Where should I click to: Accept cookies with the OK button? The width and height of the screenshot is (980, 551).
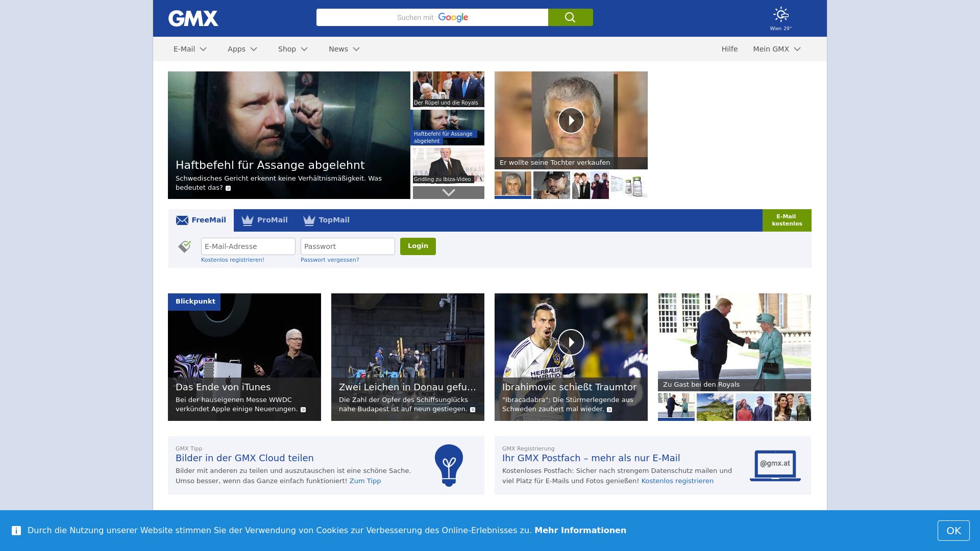pyautogui.click(x=953, y=531)
